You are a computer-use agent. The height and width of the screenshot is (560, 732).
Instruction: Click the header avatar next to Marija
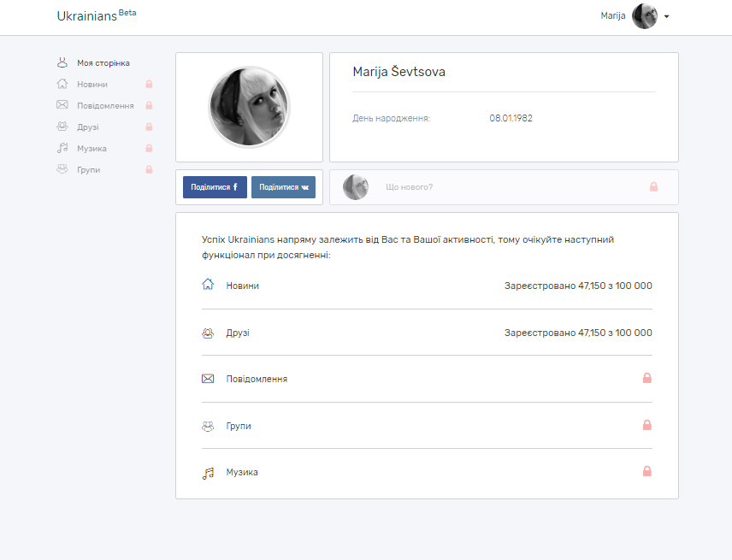pos(645,16)
